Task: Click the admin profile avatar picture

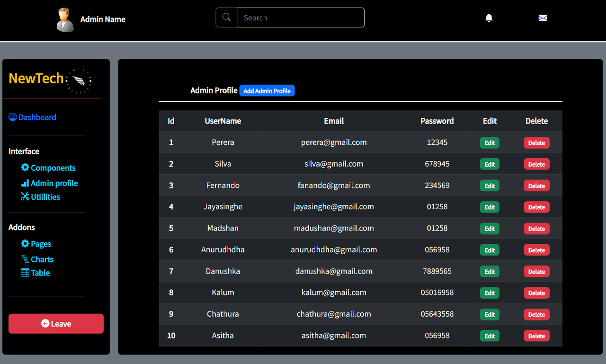Action: point(65,19)
